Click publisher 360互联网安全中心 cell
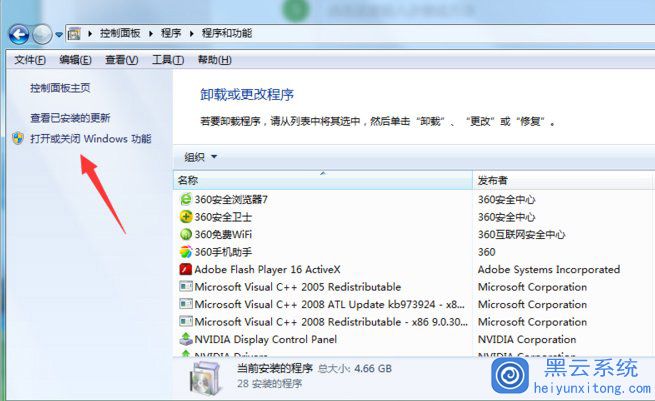Screen dimensions: 655x401 (521, 235)
